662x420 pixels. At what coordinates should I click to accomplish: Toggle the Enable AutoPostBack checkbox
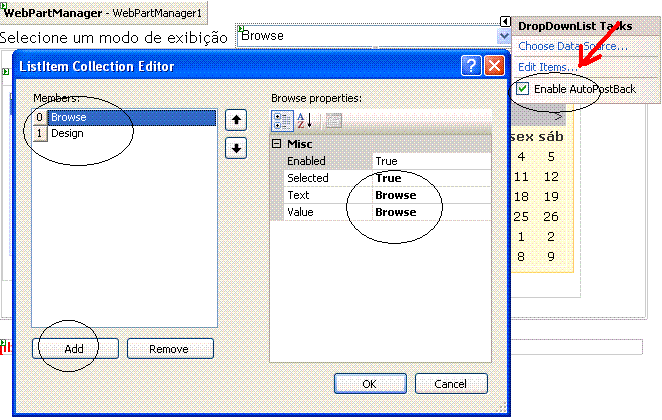click(523, 90)
